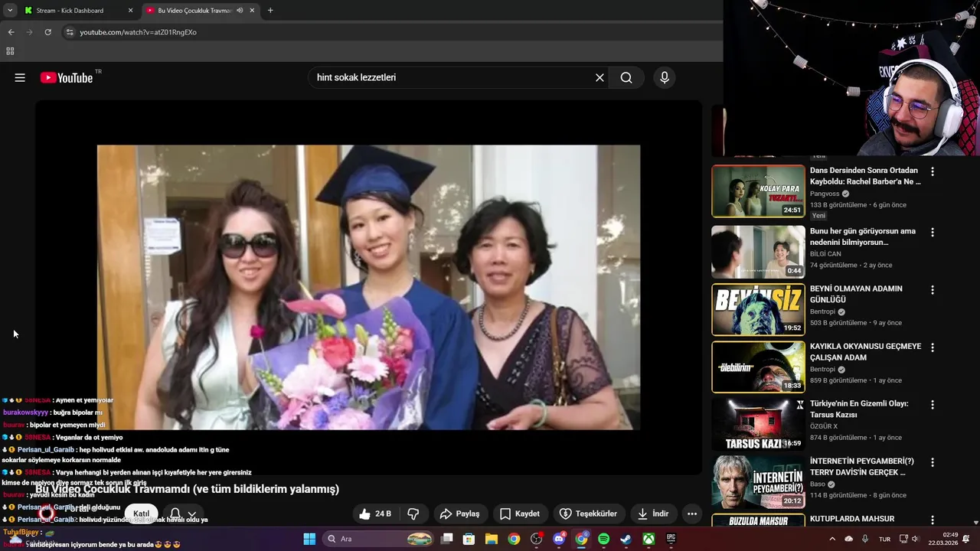Image resolution: width=980 pixels, height=551 pixels.
Task: Like the video showing 24 B
Action: [x=375, y=514]
